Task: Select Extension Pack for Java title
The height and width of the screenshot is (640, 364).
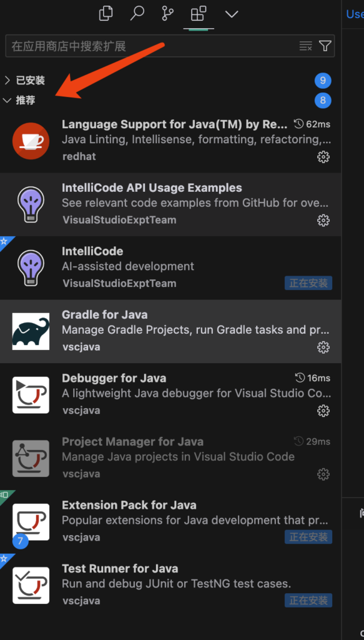Action: pos(129,505)
